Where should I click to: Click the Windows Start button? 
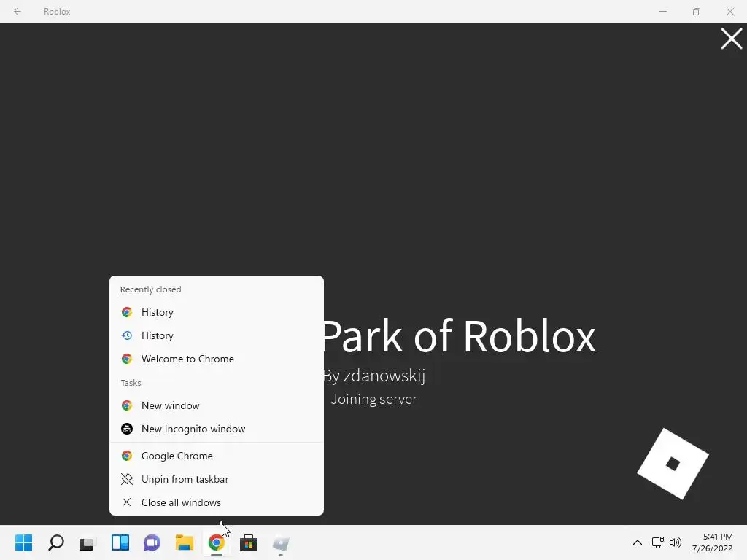tap(24, 542)
